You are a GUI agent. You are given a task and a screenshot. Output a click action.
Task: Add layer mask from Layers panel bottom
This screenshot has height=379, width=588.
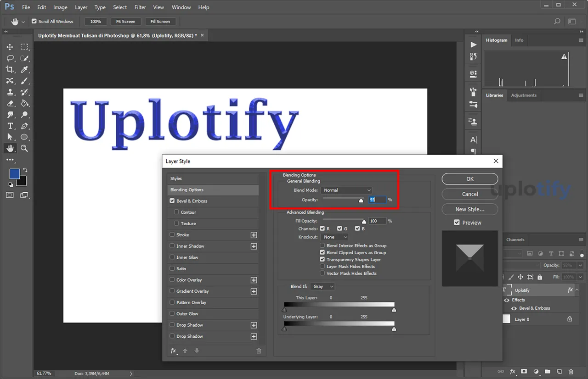(524, 372)
